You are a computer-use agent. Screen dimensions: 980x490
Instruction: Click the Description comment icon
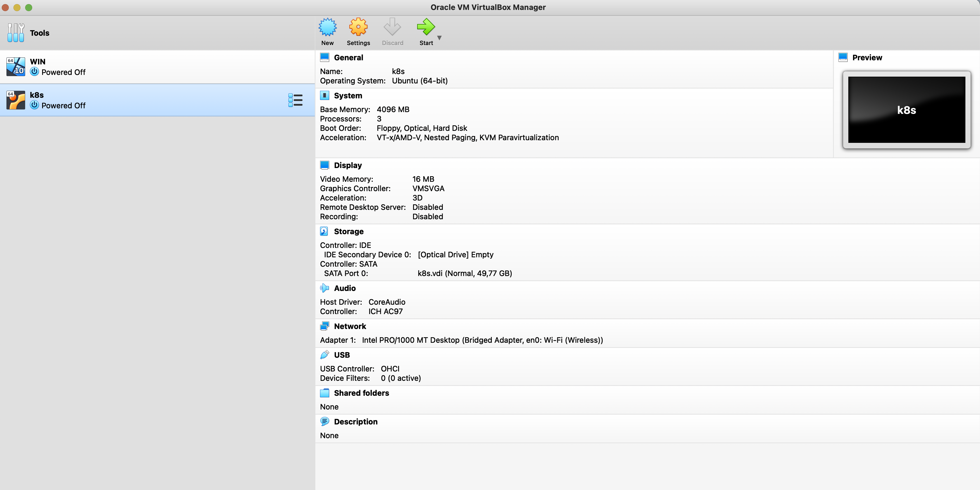pyautogui.click(x=324, y=421)
